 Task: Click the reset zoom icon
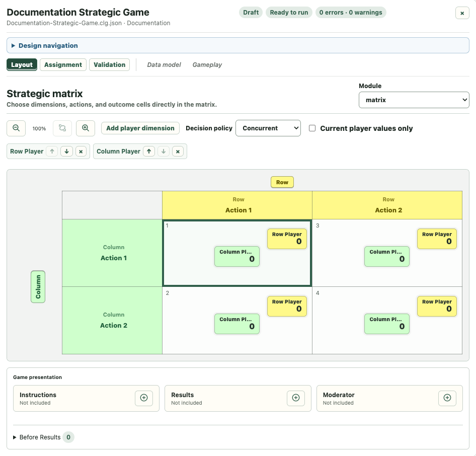click(x=62, y=128)
